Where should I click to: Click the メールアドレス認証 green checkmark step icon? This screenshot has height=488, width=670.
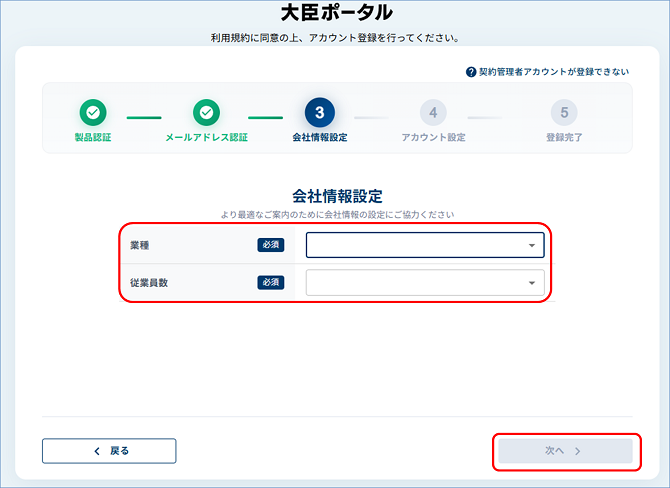[x=206, y=112]
